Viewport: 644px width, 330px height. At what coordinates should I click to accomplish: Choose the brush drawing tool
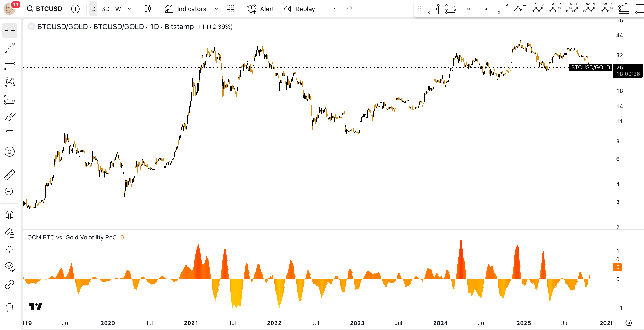point(10,117)
